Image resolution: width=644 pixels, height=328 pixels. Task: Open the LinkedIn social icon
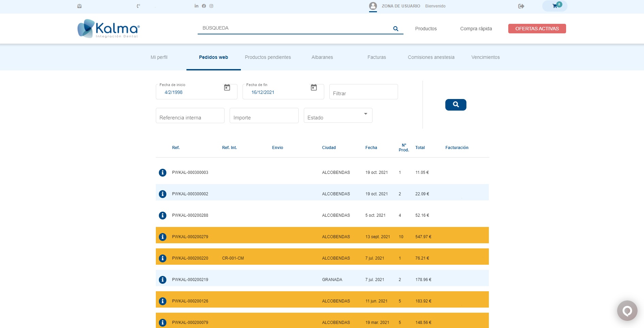[196, 6]
